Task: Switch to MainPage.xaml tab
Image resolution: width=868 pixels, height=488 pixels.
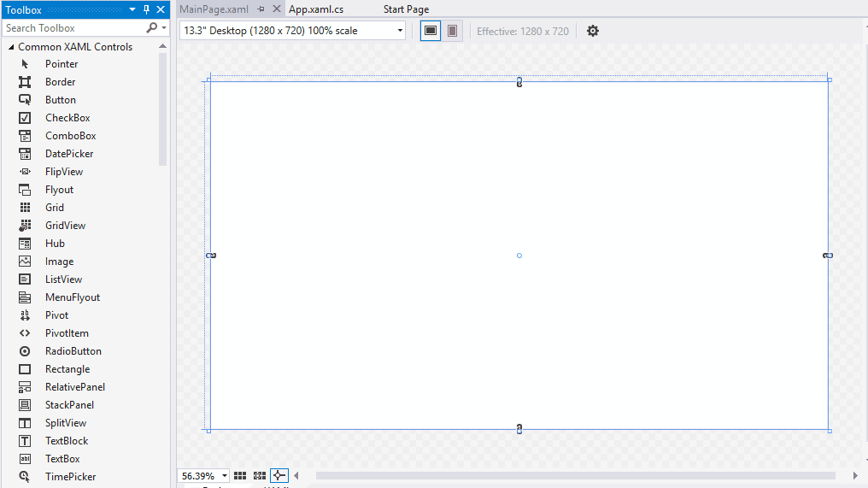Action: click(x=214, y=9)
